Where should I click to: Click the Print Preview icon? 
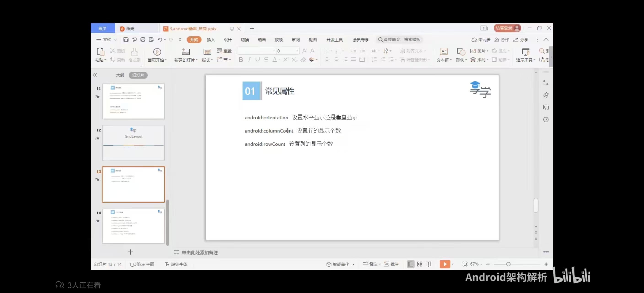(x=151, y=40)
